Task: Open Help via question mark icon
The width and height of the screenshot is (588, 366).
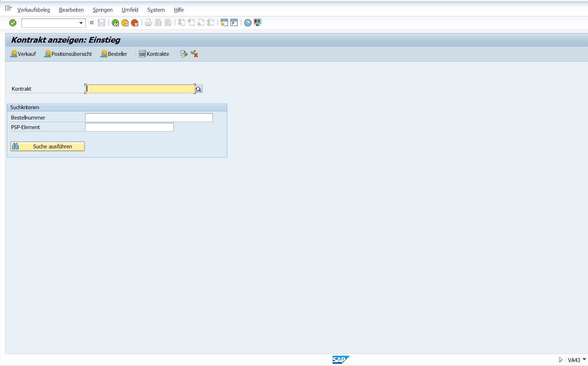Action: coord(248,23)
